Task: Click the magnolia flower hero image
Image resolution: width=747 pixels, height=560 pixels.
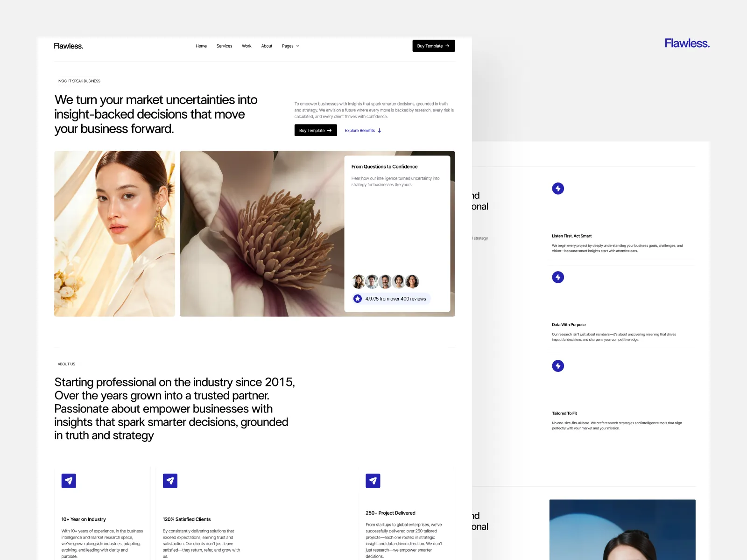Action: 262,233
